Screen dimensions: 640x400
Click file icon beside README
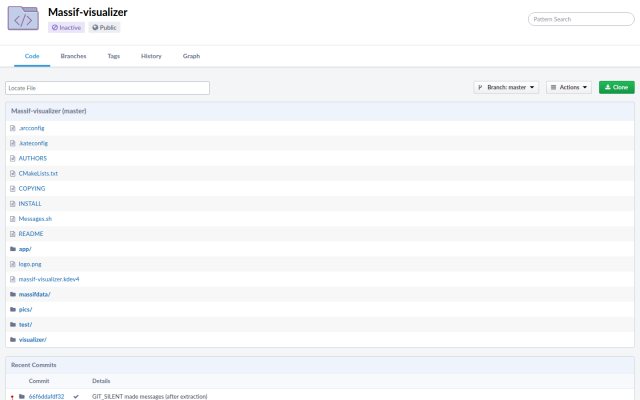tap(13, 234)
